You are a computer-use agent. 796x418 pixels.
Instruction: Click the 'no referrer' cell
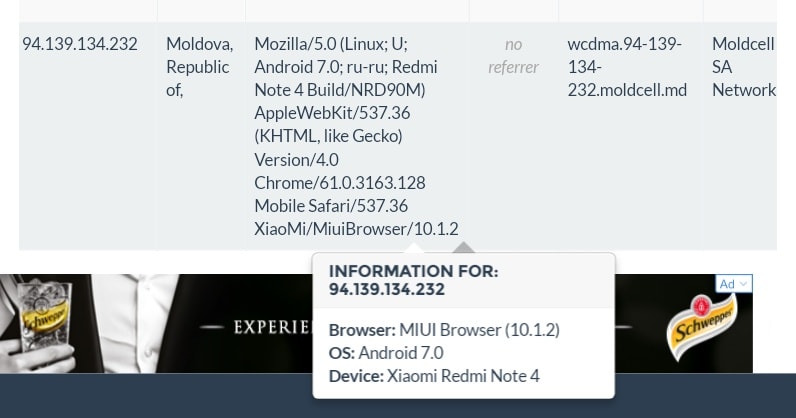click(x=513, y=56)
